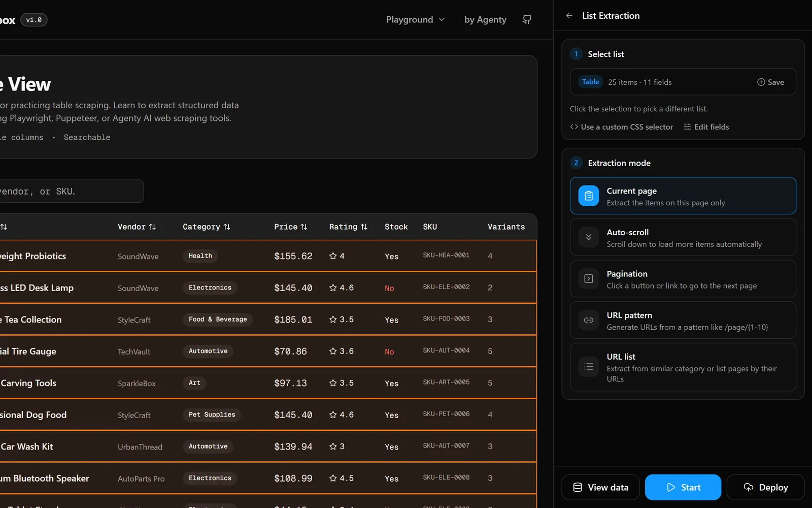The image size is (812, 508).
Task: Click the Art category tag
Action: (x=194, y=383)
